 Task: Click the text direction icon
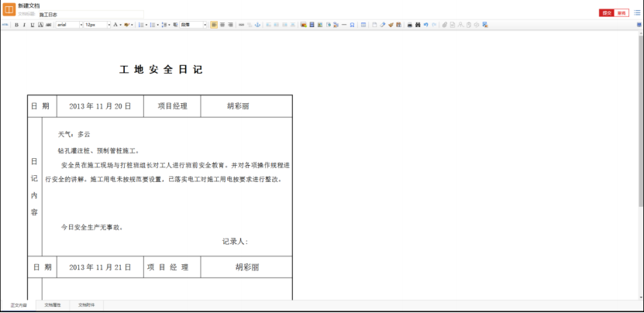[x=175, y=25]
